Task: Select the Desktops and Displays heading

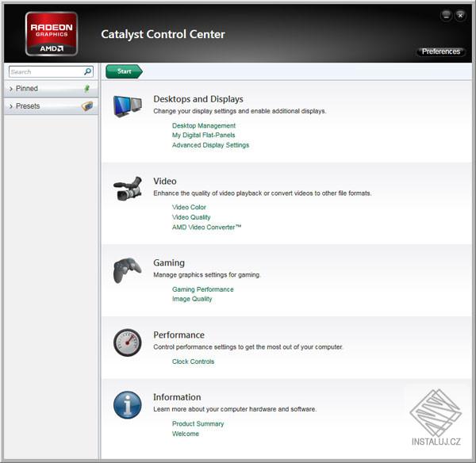Action: coord(198,99)
